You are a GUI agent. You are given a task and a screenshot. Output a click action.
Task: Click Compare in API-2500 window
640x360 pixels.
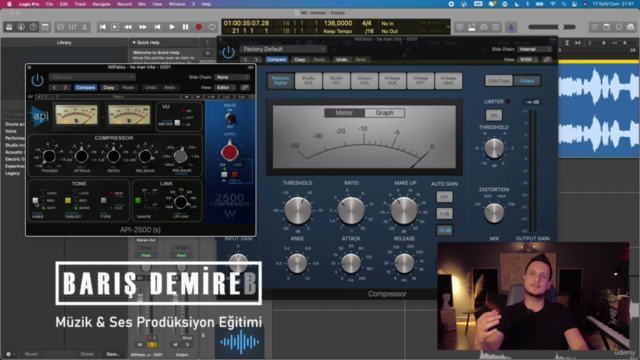click(85, 87)
